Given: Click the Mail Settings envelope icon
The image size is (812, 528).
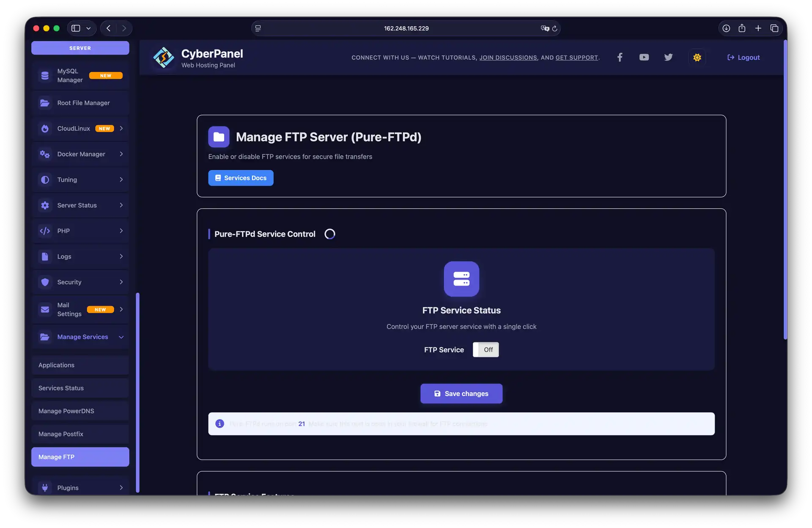Looking at the screenshot, I should click(x=45, y=309).
